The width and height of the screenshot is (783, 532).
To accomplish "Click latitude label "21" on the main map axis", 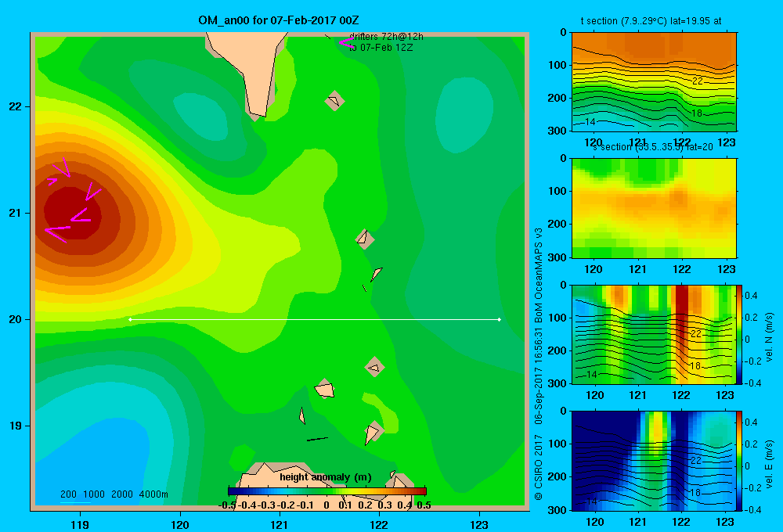I will [16, 213].
